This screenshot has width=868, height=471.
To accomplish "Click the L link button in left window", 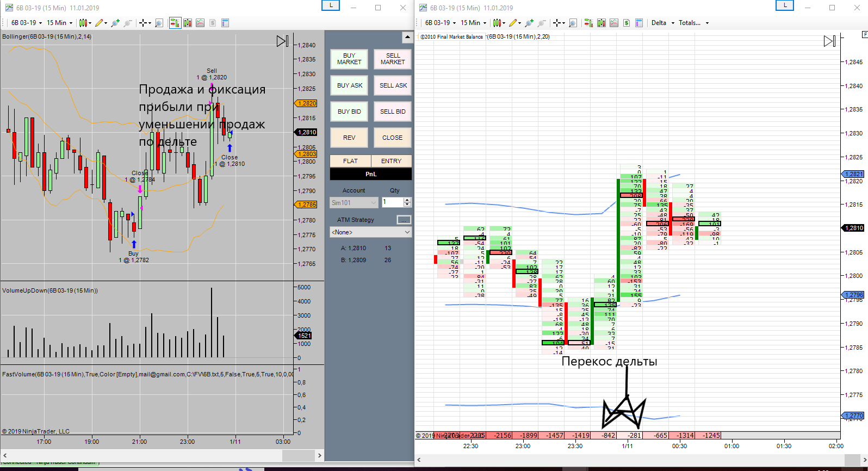I will tap(331, 5).
